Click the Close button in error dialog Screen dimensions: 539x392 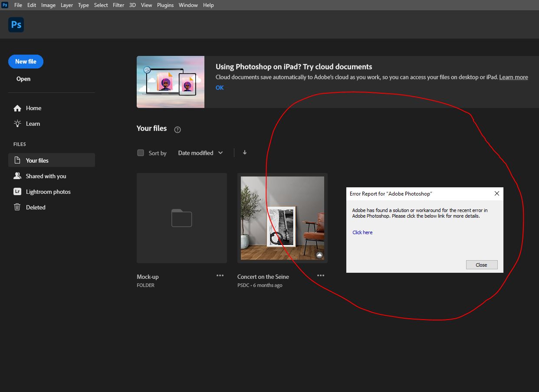point(482,265)
